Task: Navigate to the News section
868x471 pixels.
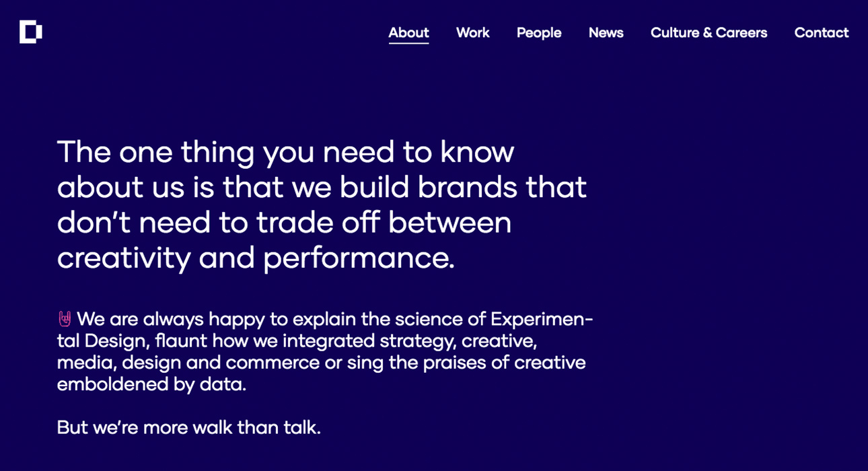Action: (606, 33)
